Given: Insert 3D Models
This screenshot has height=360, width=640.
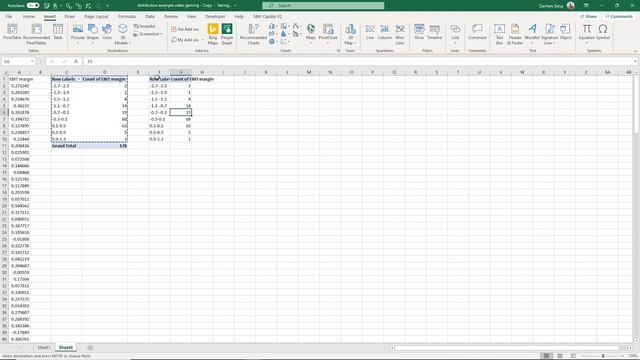Looking at the screenshot, I should 122,34.
